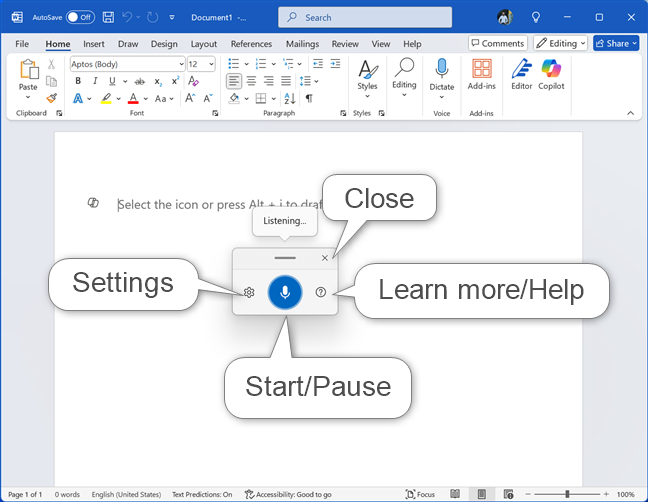Apply Strikethrough formatting
648x502 pixels.
tap(140, 81)
